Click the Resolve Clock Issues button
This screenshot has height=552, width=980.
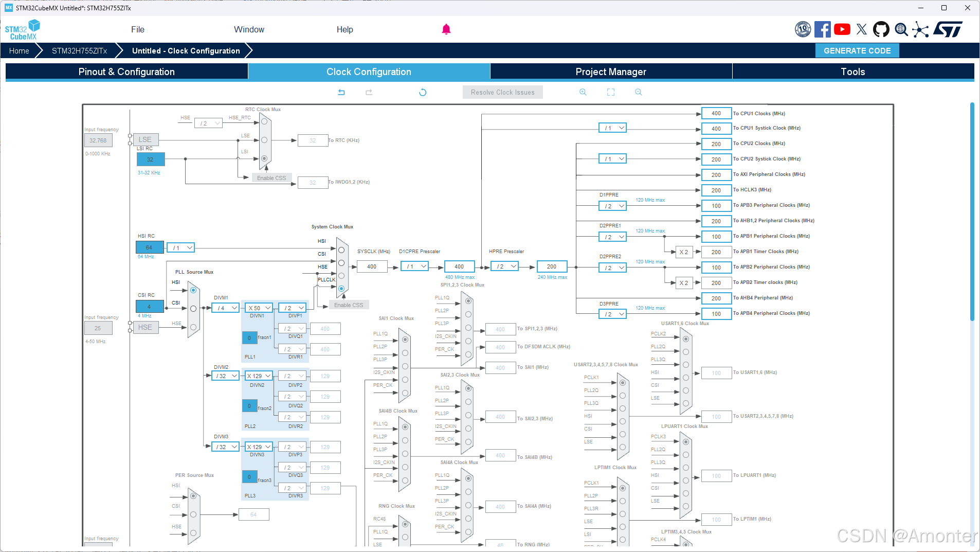[x=502, y=93]
